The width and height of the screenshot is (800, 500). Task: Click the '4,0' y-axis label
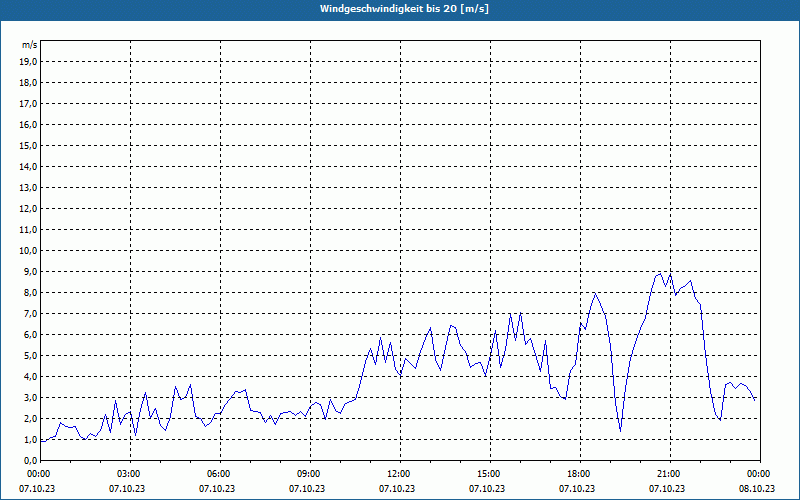30,377
